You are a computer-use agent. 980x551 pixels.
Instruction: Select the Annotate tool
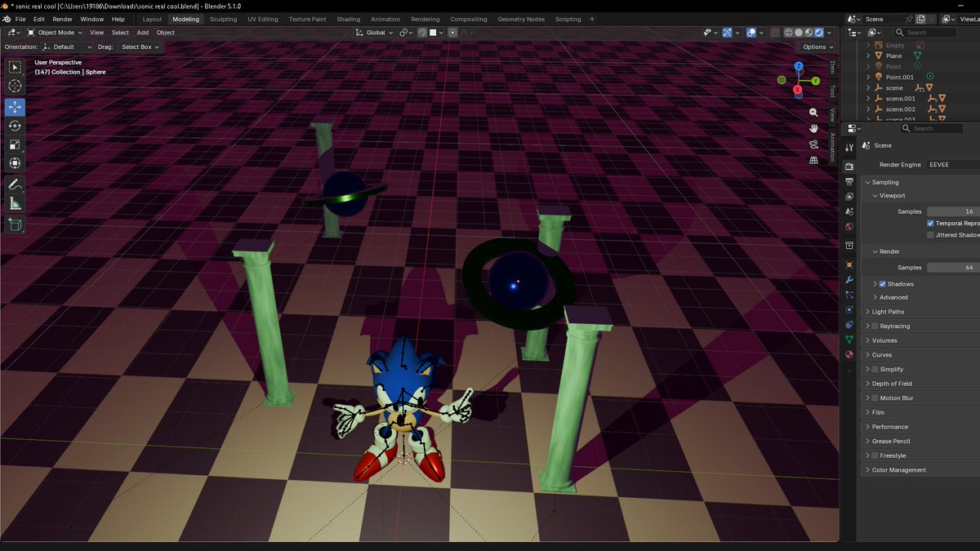pos(15,185)
